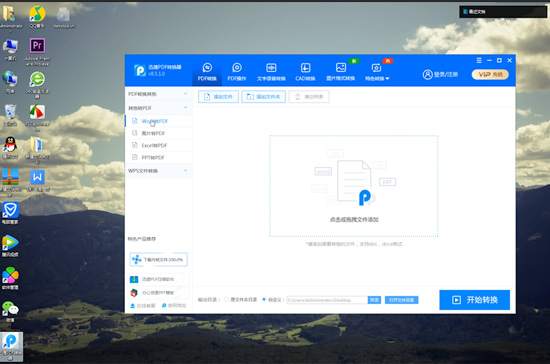Open the CAD转换 tool icon

pyautogui.click(x=305, y=67)
